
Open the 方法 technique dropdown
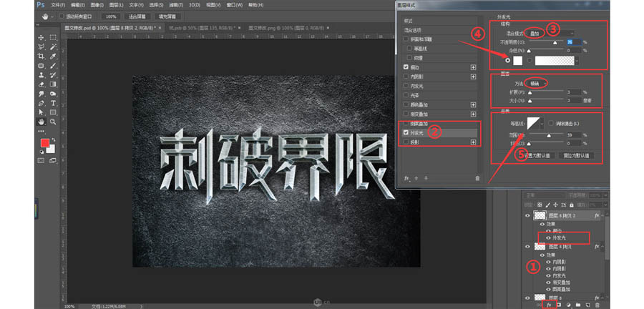coord(537,83)
